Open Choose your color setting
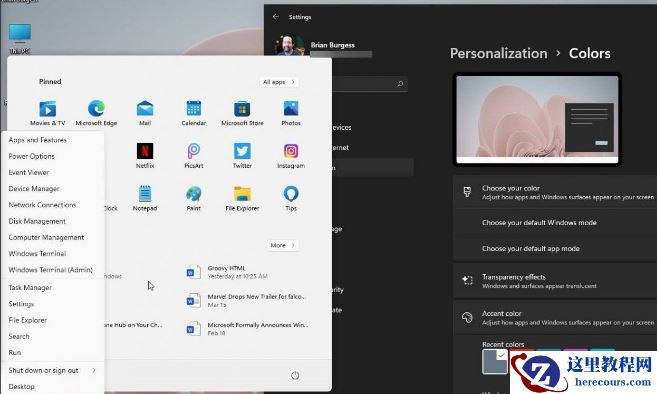657x394 pixels. click(555, 192)
